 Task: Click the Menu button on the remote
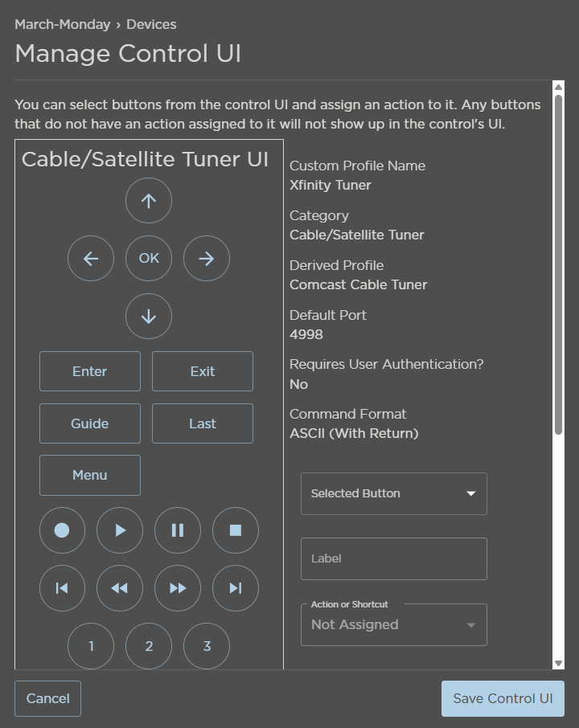[89, 475]
